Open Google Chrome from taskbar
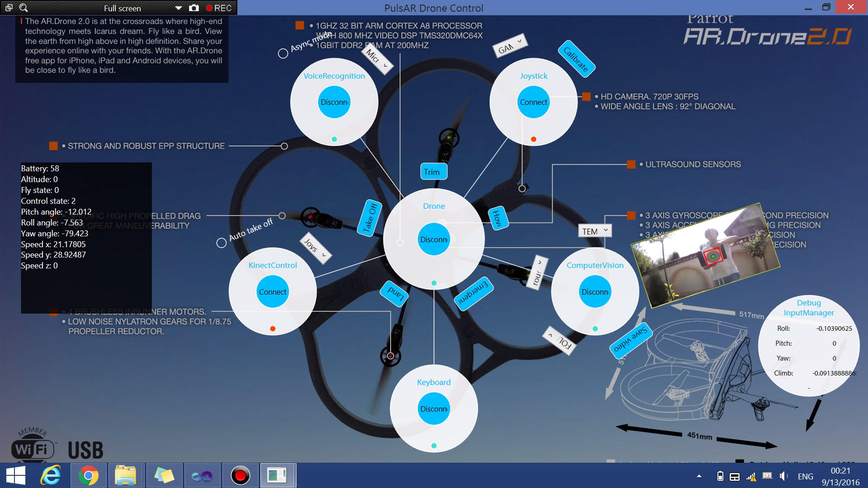868x488 pixels. pos(89,476)
